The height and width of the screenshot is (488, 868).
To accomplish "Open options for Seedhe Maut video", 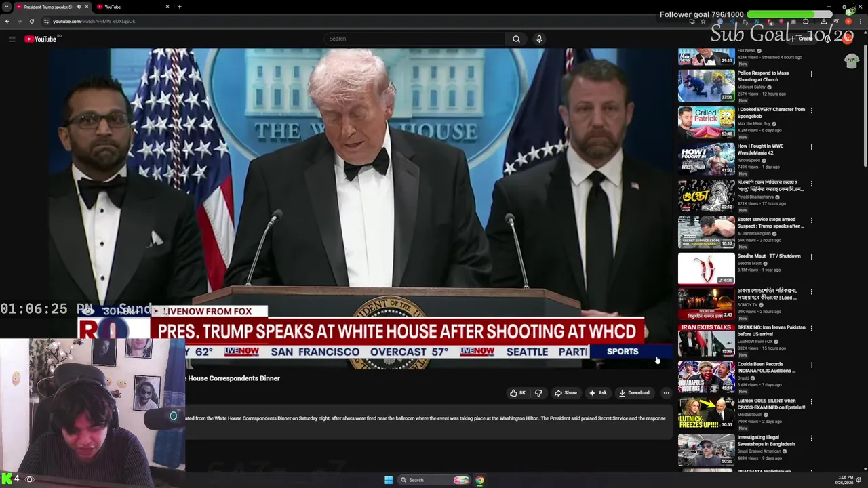I will [811, 257].
